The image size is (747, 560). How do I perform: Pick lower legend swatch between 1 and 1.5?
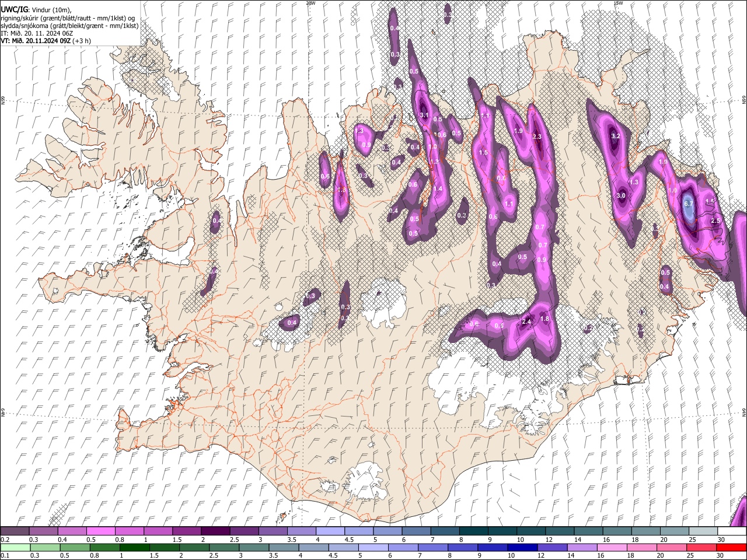tap(134, 548)
